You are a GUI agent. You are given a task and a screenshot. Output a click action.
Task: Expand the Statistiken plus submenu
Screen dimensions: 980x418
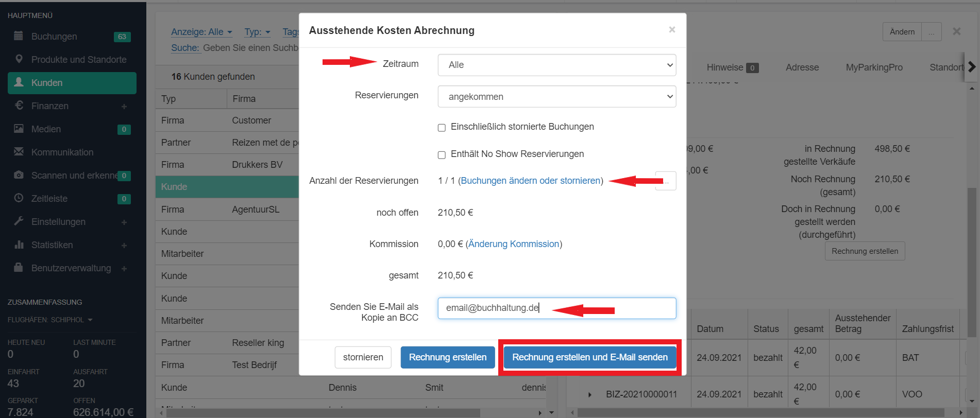124,246
